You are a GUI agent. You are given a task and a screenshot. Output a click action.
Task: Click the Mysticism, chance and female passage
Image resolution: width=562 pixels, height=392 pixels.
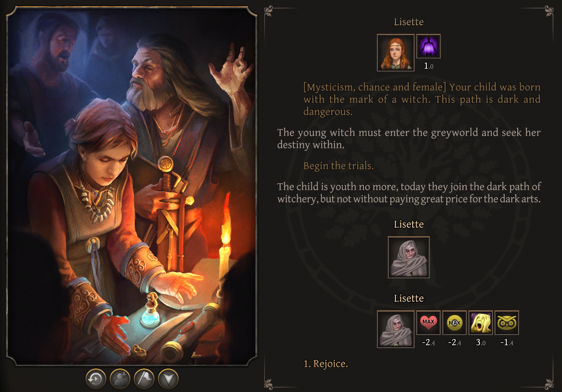[x=422, y=99]
